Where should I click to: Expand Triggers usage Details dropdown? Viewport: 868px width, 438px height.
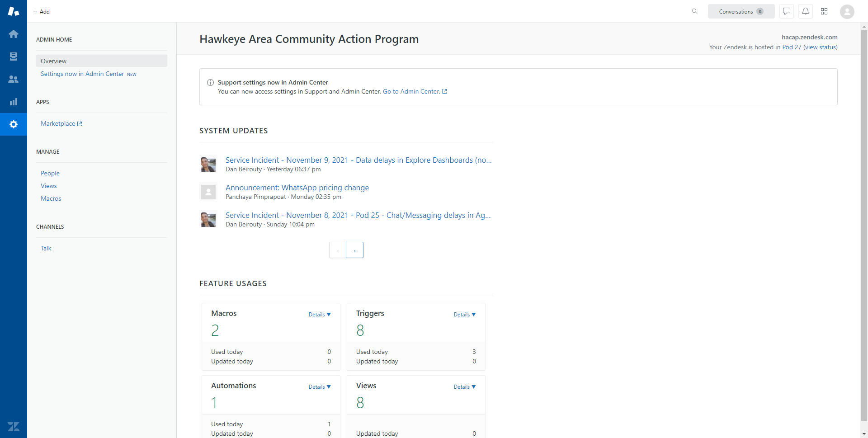point(465,315)
